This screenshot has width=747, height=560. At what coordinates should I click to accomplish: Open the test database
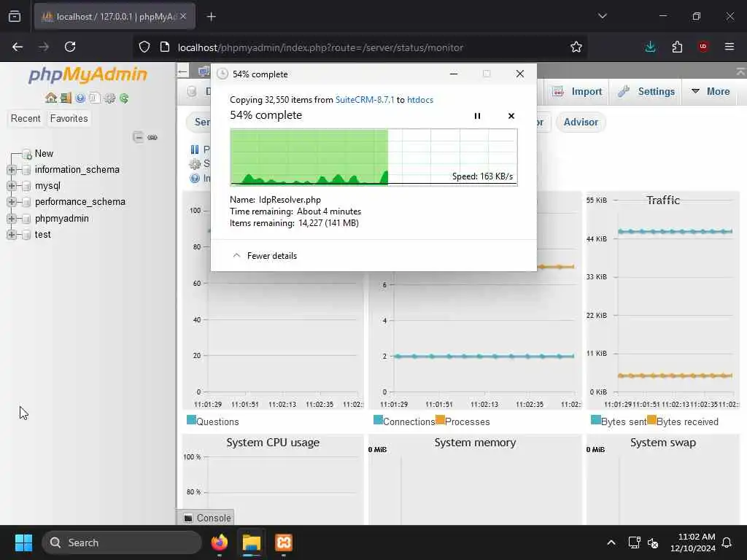point(43,235)
